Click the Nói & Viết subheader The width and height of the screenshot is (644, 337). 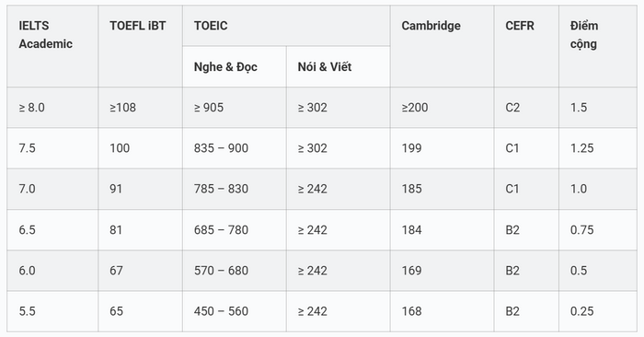tap(338, 66)
